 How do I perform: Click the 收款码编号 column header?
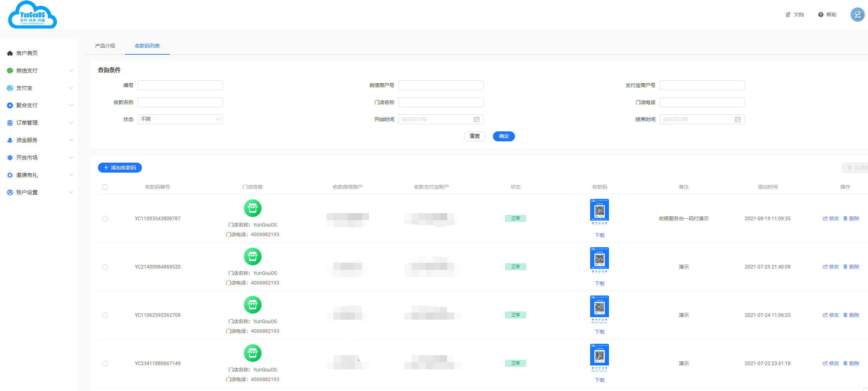[158, 187]
